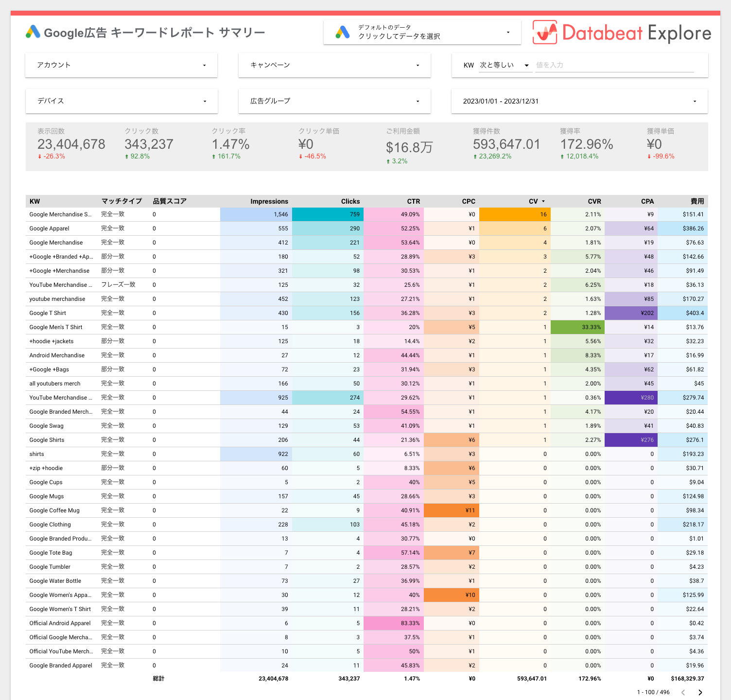Viewport: 731px width, 700px height.
Task: Go to next page of table results
Action: [700, 692]
